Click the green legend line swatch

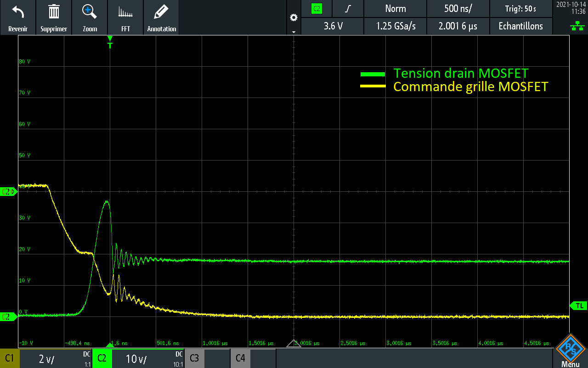click(x=373, y=74)
